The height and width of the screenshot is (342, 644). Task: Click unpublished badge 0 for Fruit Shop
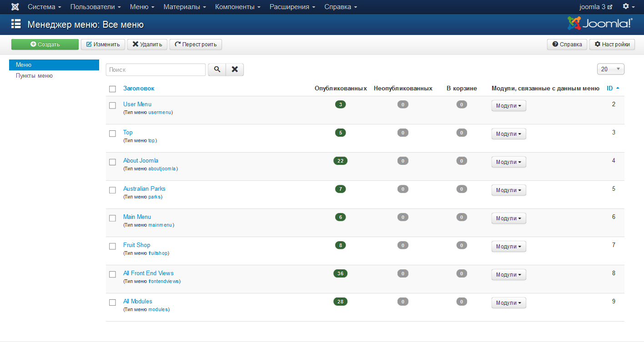402,245
